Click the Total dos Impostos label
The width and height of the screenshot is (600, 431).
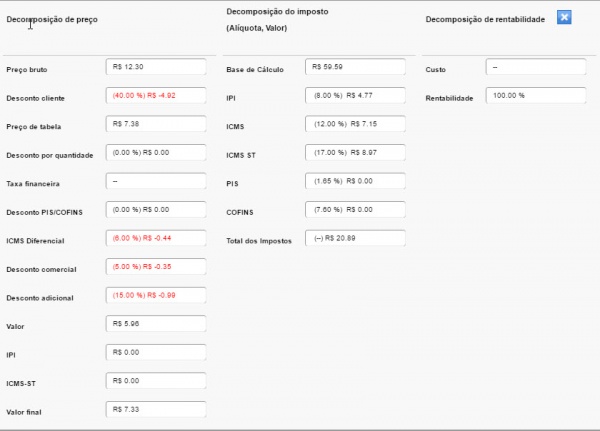(x=259, y=241)
